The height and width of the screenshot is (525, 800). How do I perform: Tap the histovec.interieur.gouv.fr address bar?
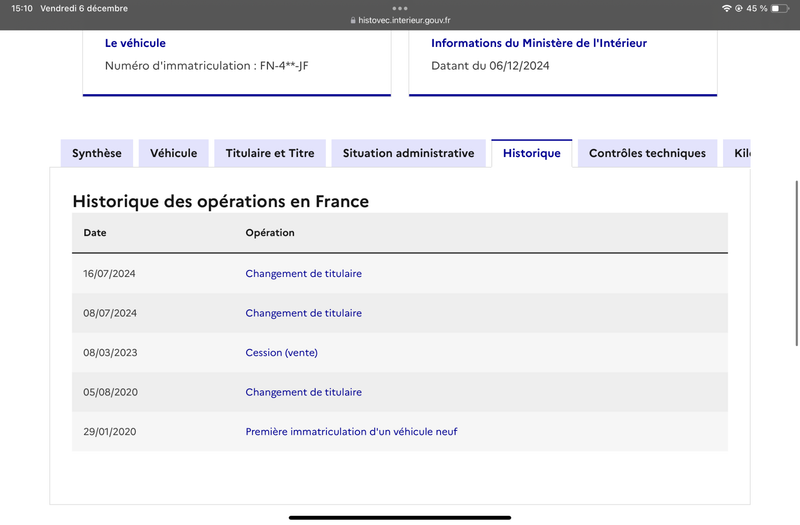tap(400, 20)
